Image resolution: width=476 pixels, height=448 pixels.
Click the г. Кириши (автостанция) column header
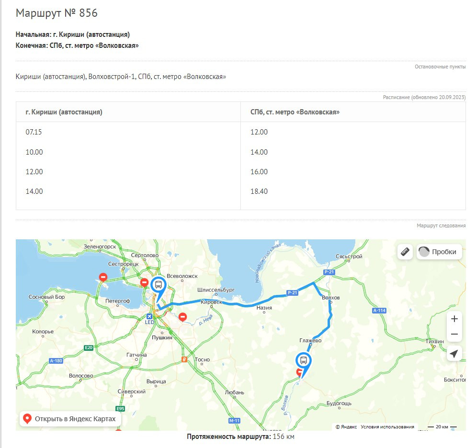64,112
